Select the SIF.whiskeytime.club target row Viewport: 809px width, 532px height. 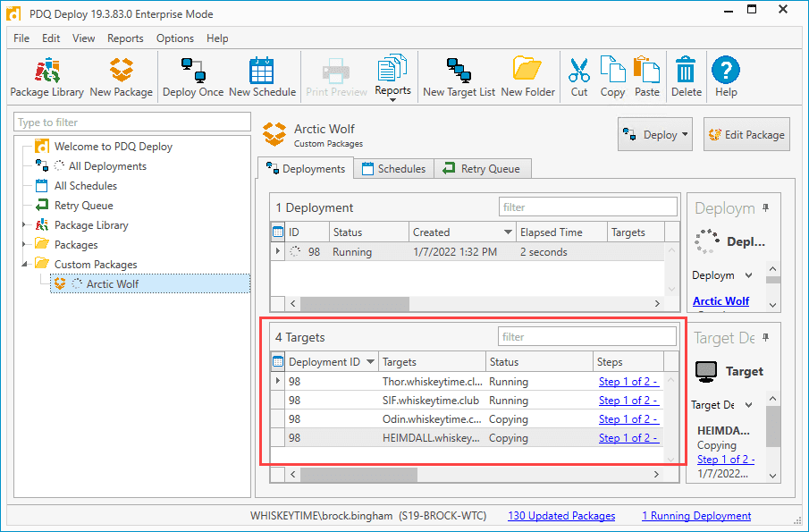click(x=467, y=401)
